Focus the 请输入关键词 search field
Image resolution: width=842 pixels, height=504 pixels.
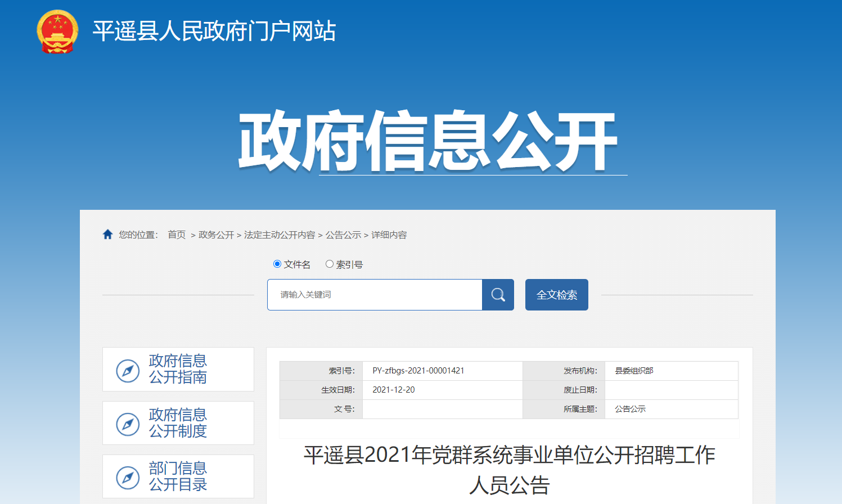click(x=375, y=295)
